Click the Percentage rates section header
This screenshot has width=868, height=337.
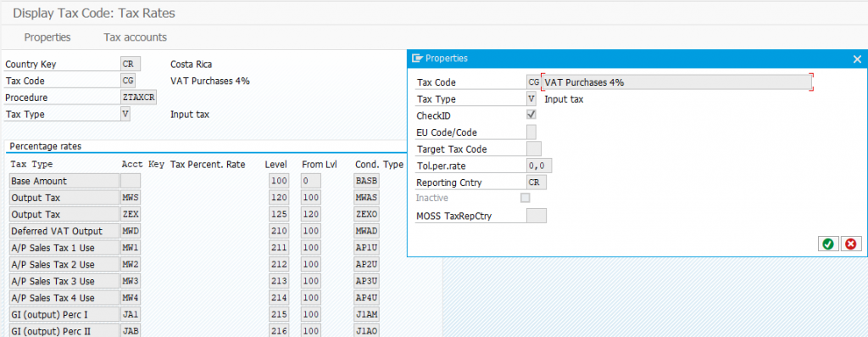46,147
